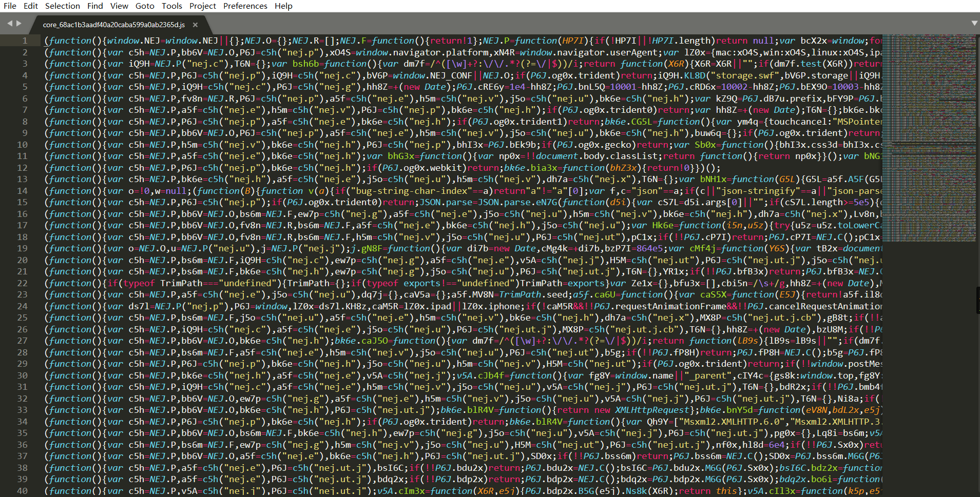Open the Selection menu
The width and height of the screenshot is (980, 497).
tap(63, 6)
